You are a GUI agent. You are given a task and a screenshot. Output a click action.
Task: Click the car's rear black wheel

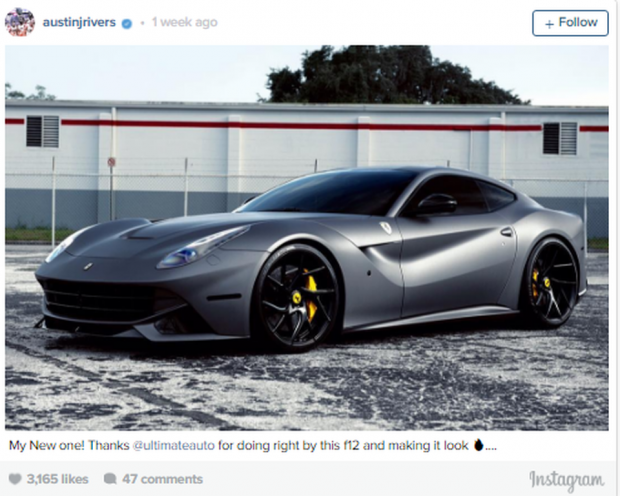pyautogui.click(x=552, y=282)
